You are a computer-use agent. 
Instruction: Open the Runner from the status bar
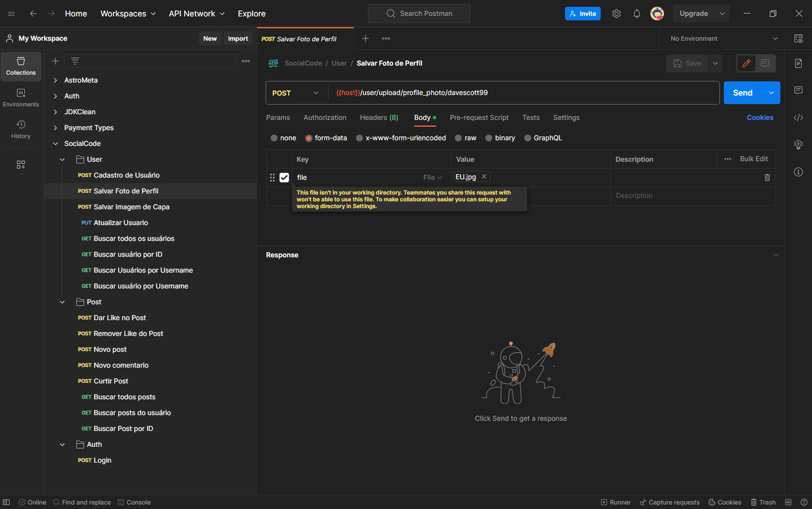point(615,502)
